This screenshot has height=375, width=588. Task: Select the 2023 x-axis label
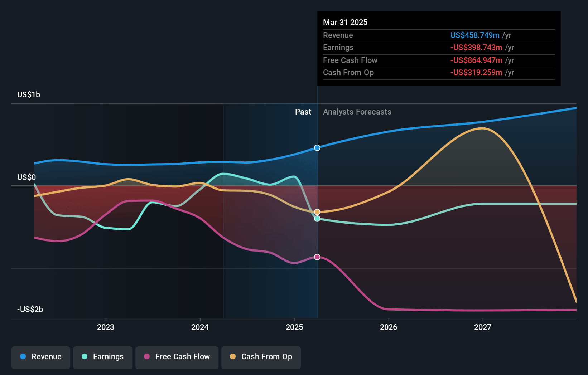point(106,327)
